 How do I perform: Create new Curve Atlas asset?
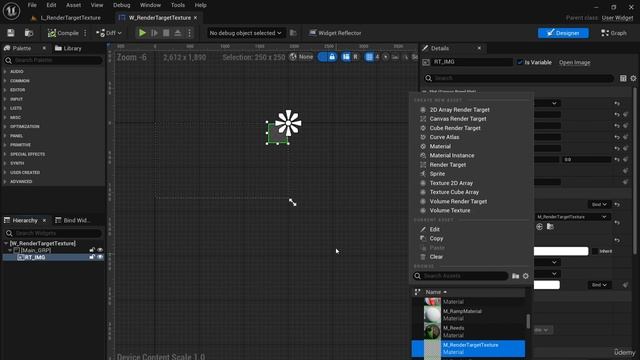point(444,137)
